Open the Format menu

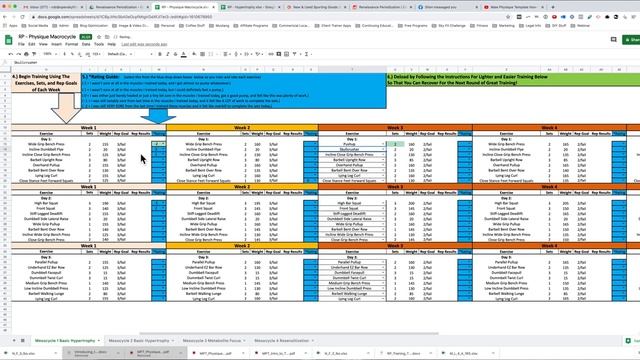(71, 44)
